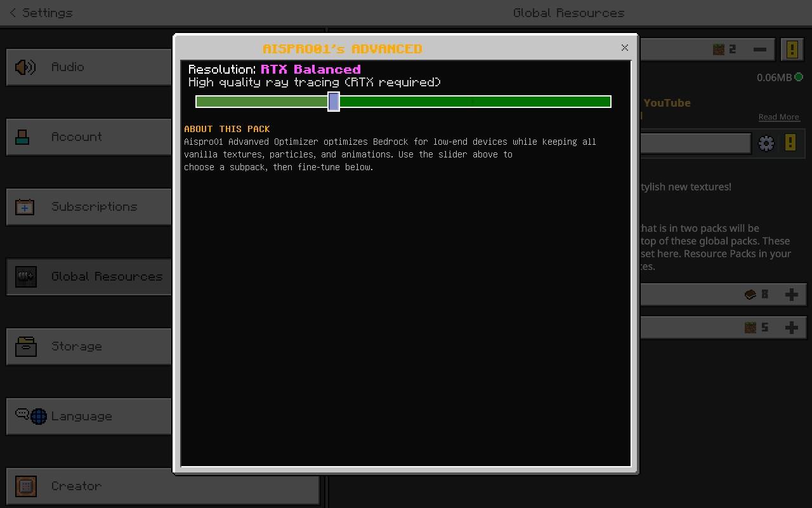The image size is (812, 508).
Task: Click the ABOUT THIS PACK heading
Action: pyautogui.click(x=227, y=128)
